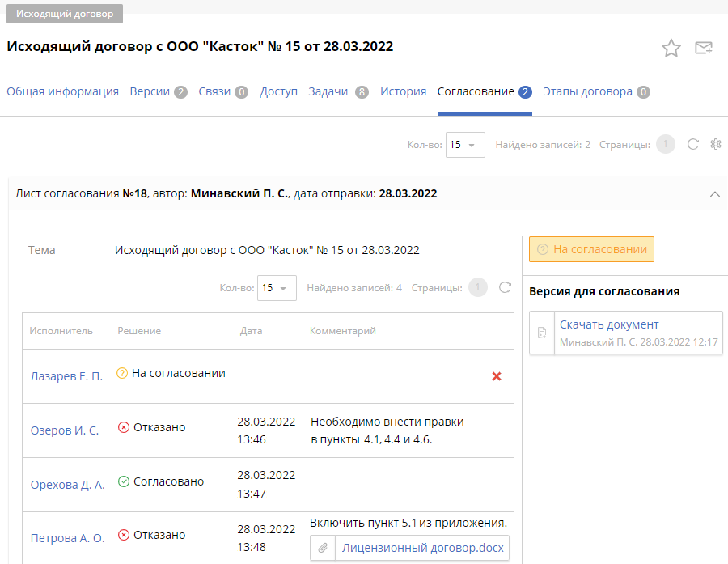Open the Озеров И. С. profile link
The height and width of the screenshot is (564, 728).
tap(65, 430)
